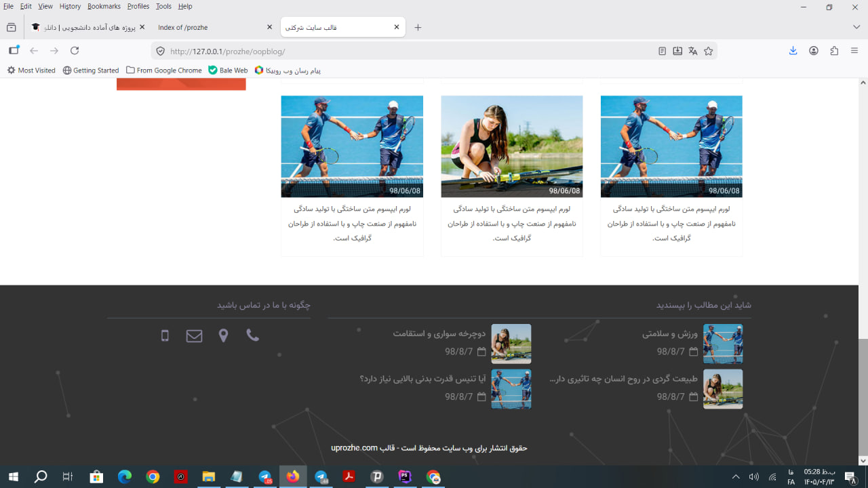Open the Firefox application hamburger menu

(854, 51)
